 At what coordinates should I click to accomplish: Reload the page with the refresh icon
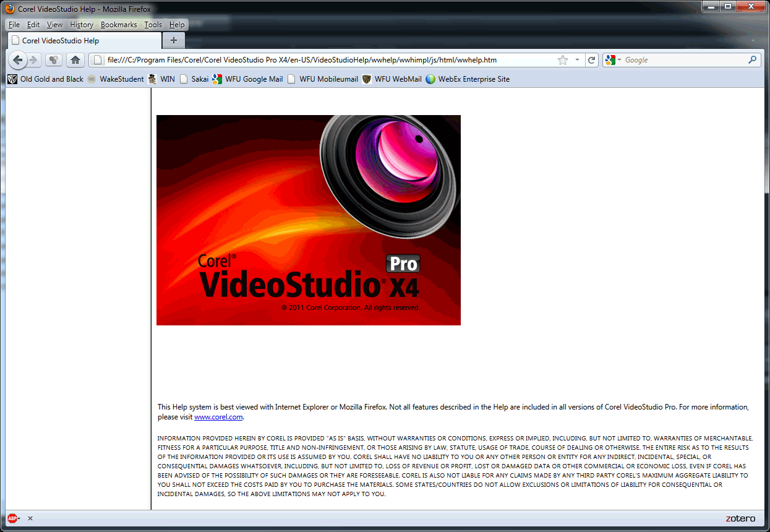(x=591, y=60)
